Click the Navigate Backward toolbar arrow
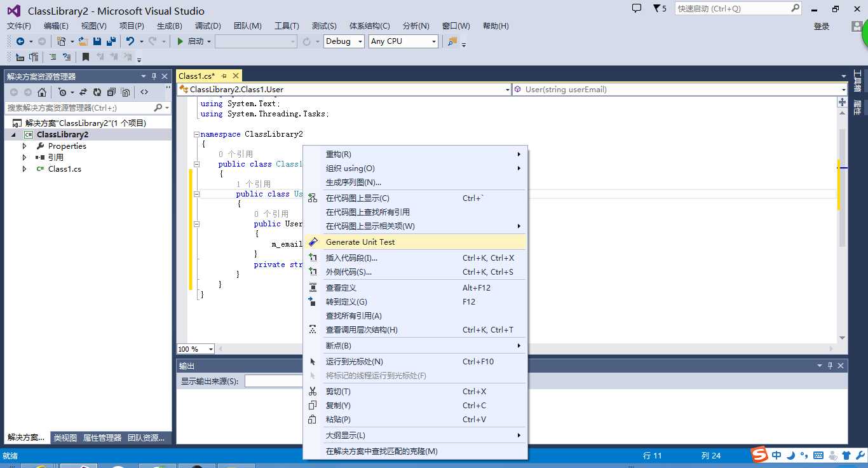Image resolution: width=868 pixels, height=468 pixels. [x=20, y=41]
